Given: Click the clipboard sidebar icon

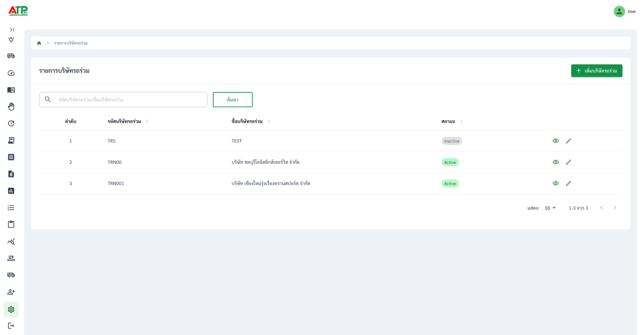Looking at the screenshot, I should click(x=11, y=224).
